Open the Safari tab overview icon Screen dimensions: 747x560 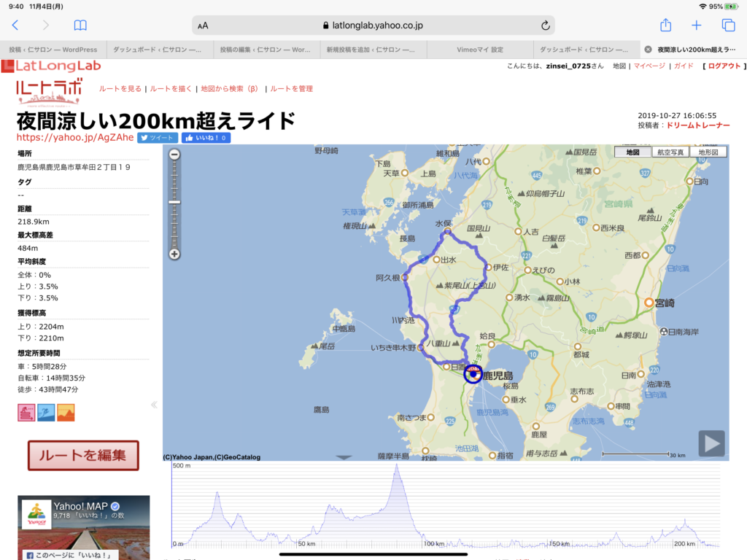728,26
